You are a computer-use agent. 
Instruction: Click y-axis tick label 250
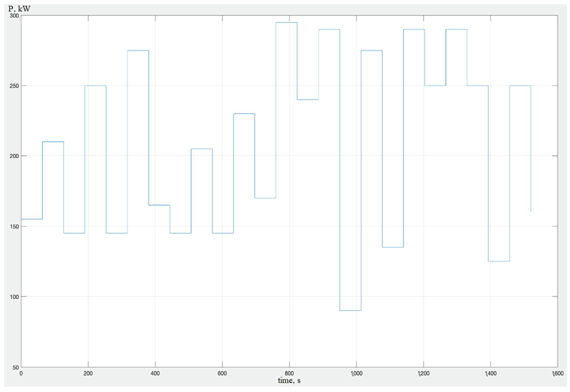(14, 86)
